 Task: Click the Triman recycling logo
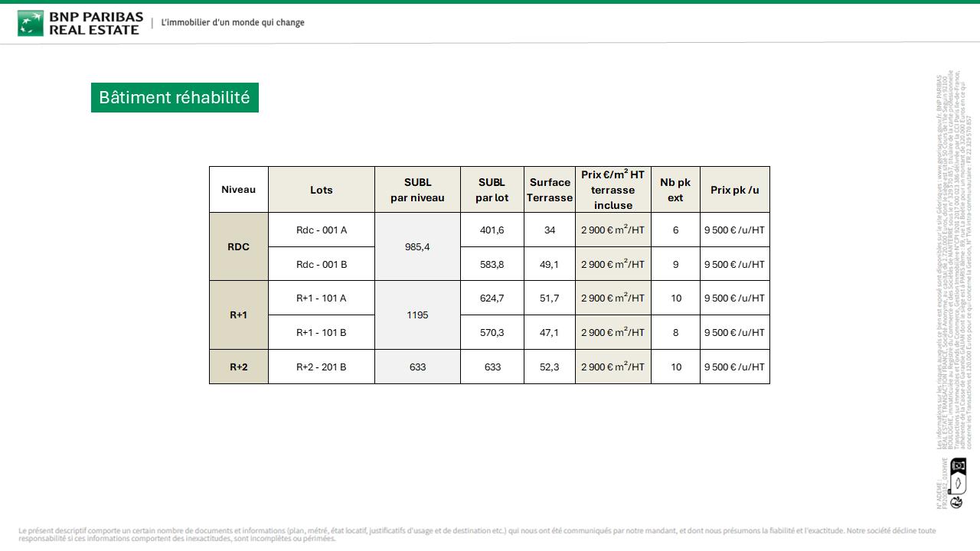[x=956, y=503]
